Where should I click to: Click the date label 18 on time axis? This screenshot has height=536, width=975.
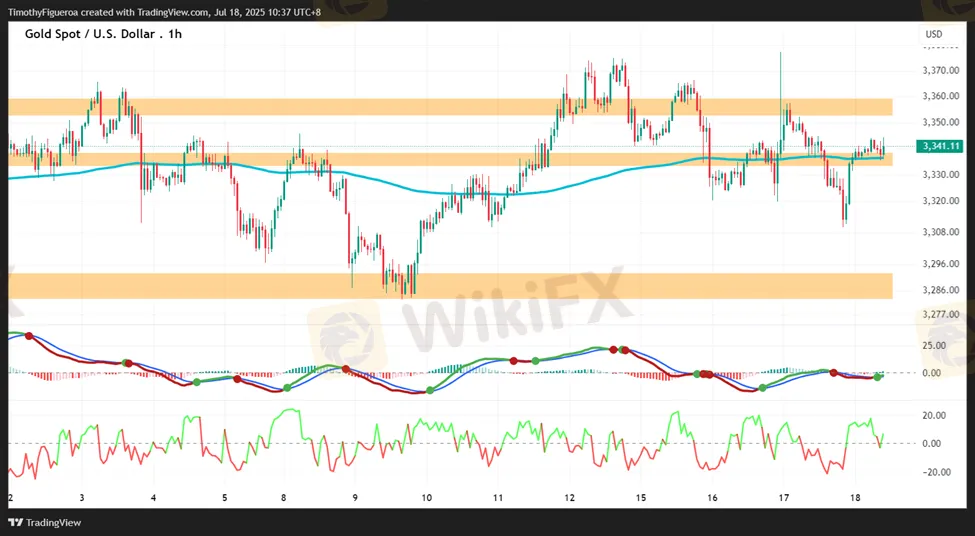pos(855,498)
